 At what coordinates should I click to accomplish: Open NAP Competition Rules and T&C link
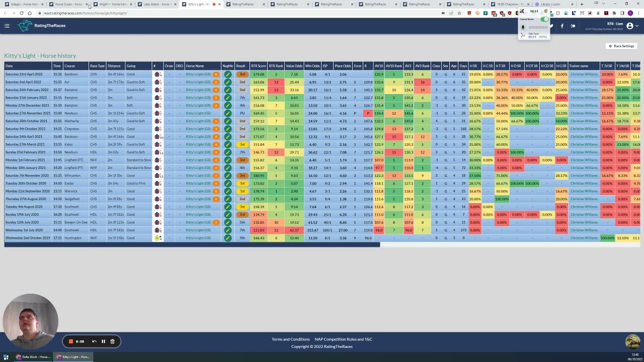pos(343,339)
